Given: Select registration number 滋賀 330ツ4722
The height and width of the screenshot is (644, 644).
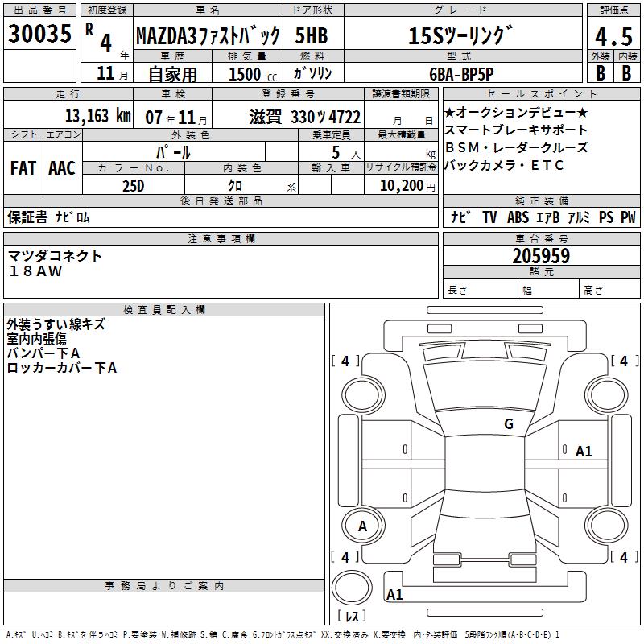Looking at the screenshot, I should click(x=305, y=117).
